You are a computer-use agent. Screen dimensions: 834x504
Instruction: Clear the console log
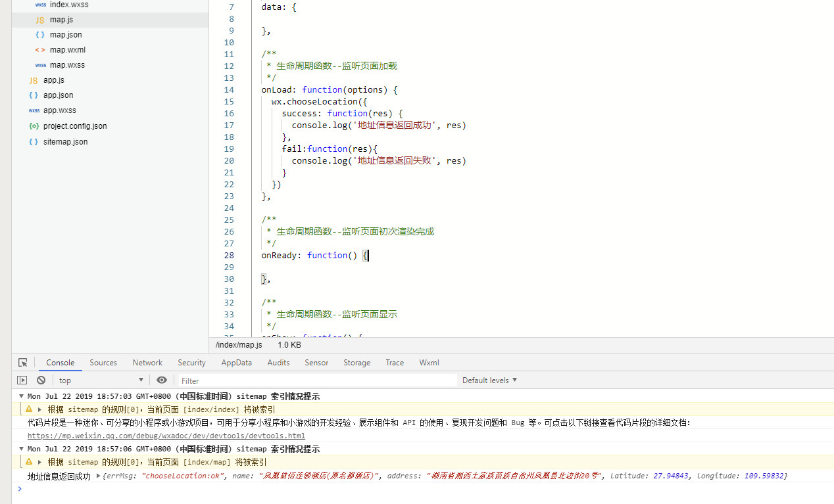[41, 380]
